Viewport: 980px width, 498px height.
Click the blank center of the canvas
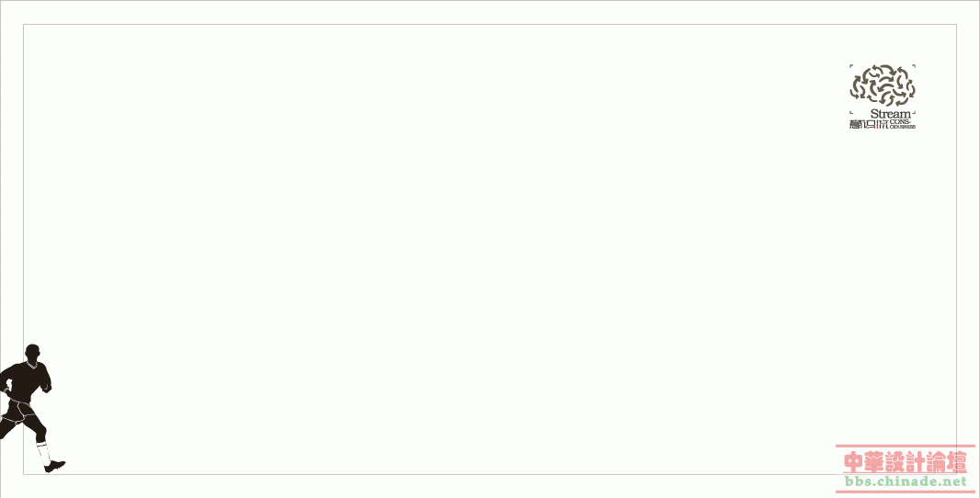tap(490, 249)
